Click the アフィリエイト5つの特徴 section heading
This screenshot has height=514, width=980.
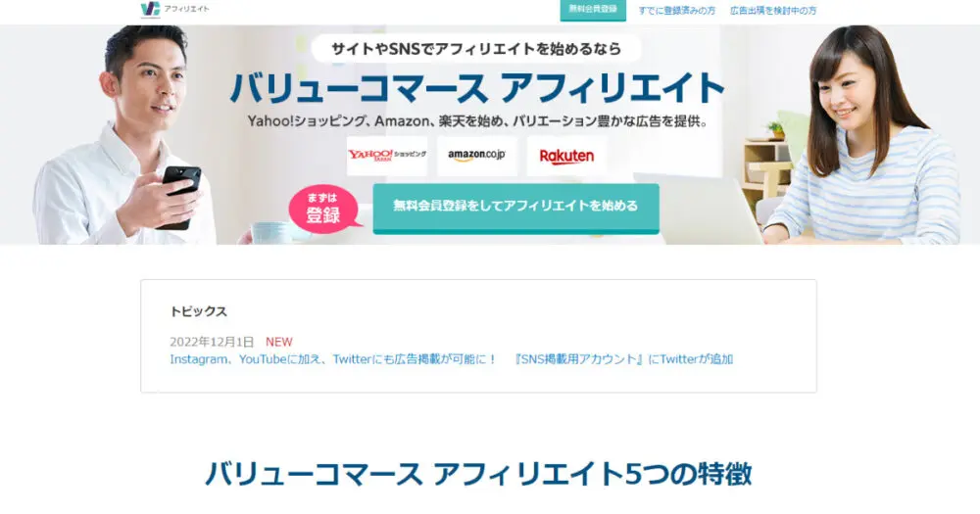[478, 474]
